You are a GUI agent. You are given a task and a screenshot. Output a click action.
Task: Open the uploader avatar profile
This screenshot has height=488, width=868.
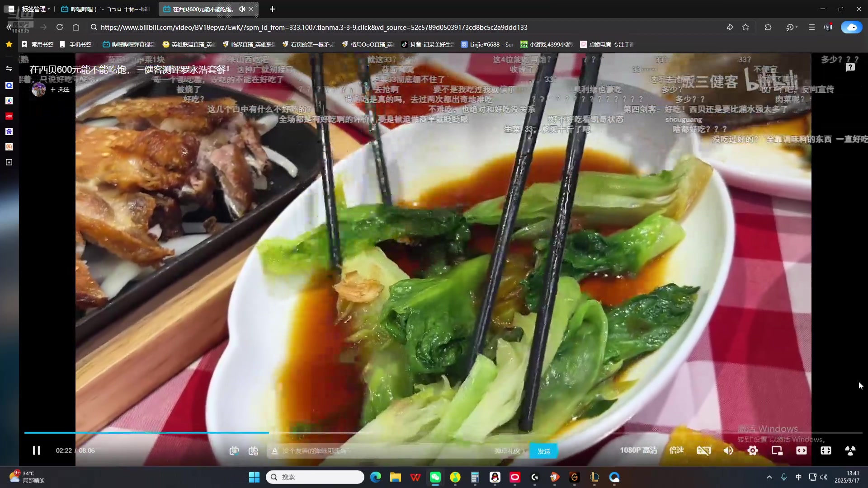click(x=38, y=89)
